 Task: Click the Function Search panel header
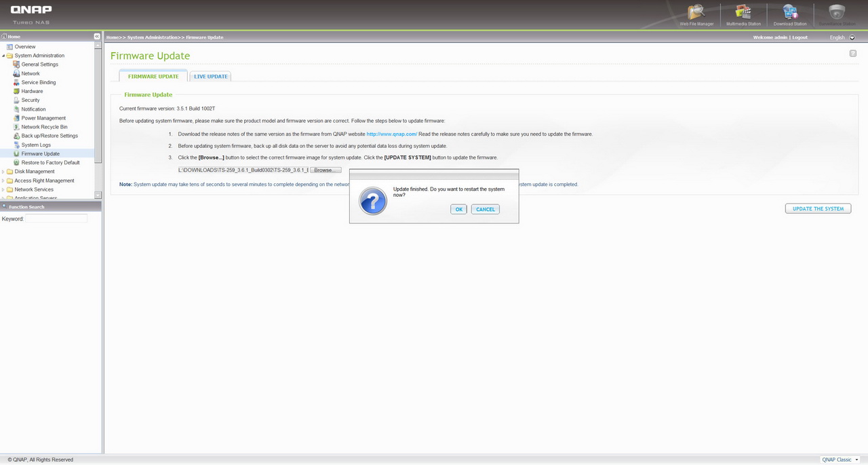(51, 206)
